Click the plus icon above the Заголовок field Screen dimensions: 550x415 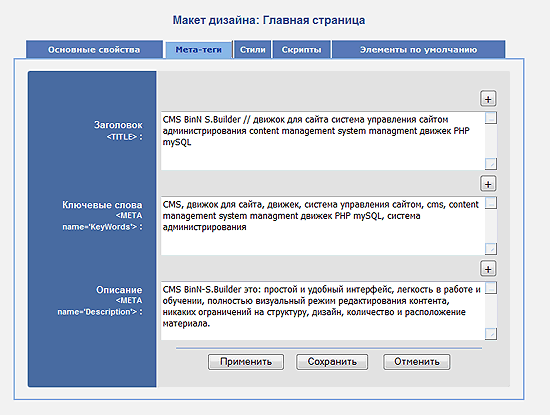(x=488, y=99)
